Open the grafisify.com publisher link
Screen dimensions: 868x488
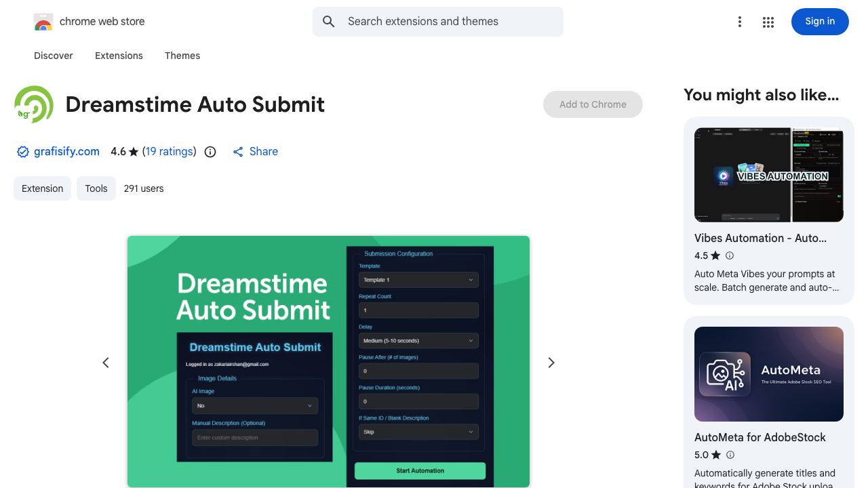[66, 152]
